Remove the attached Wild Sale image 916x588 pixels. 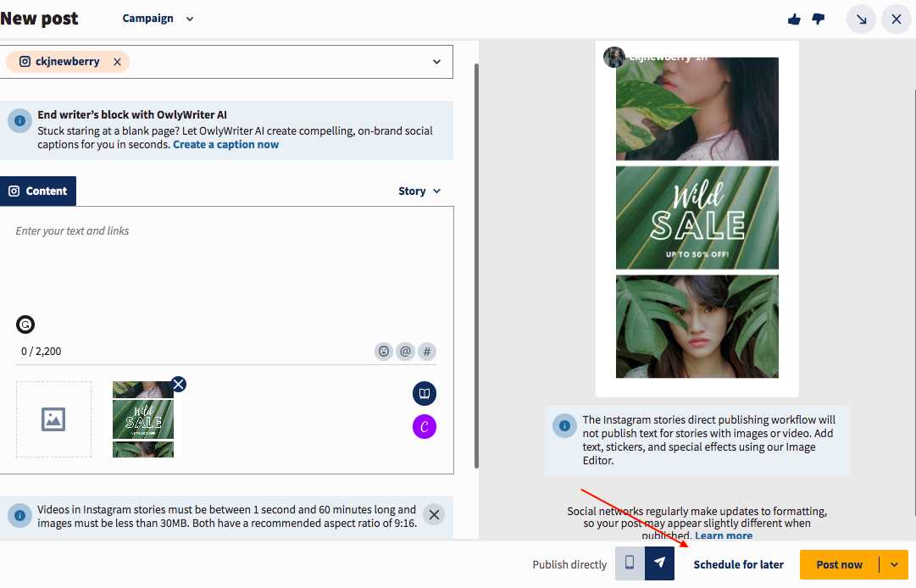point(179,384)
